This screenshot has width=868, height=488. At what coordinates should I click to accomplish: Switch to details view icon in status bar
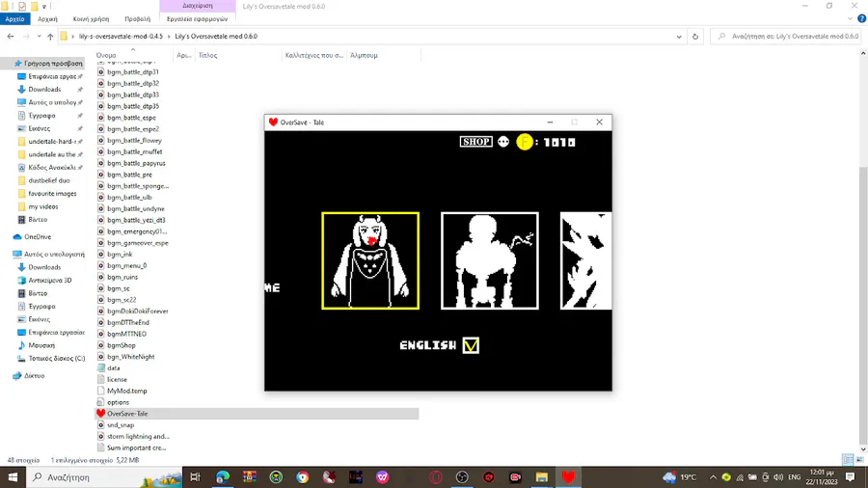(x=848, y=460)
